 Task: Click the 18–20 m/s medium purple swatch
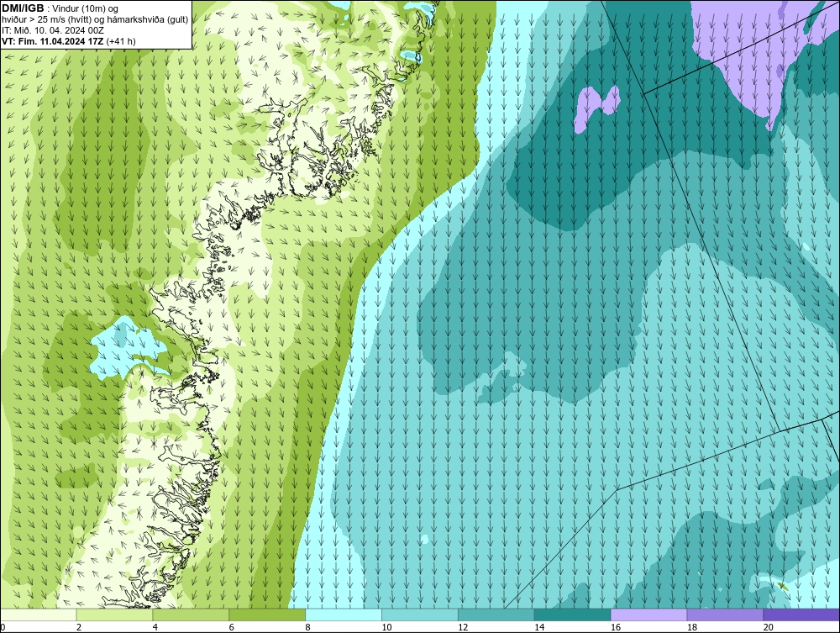point(726,615)
